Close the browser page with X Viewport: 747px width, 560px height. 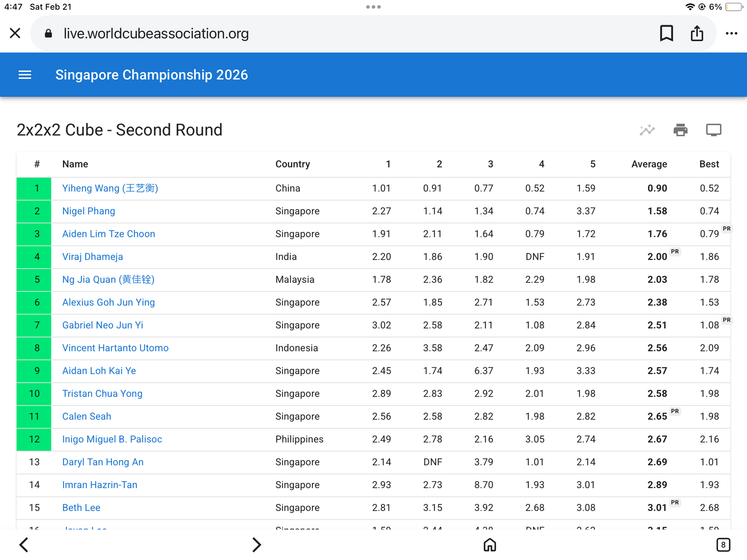15,33
